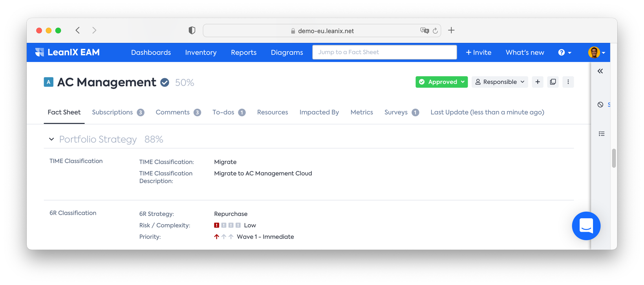Open the user avatar menu
The height and width of the screenshot is (285, 644).
596,52
